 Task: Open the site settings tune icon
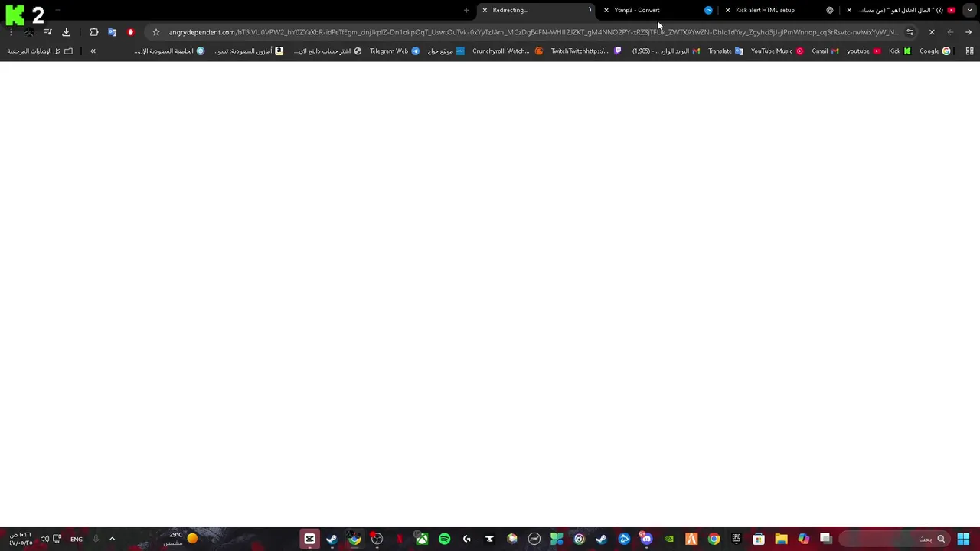[x=910, y=32]
